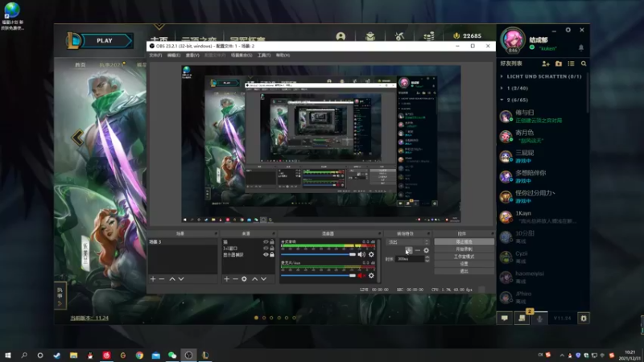Open League client profile icon
This screenshot has height=362, width=644.
pyautogui.click(x=341, y=36)
